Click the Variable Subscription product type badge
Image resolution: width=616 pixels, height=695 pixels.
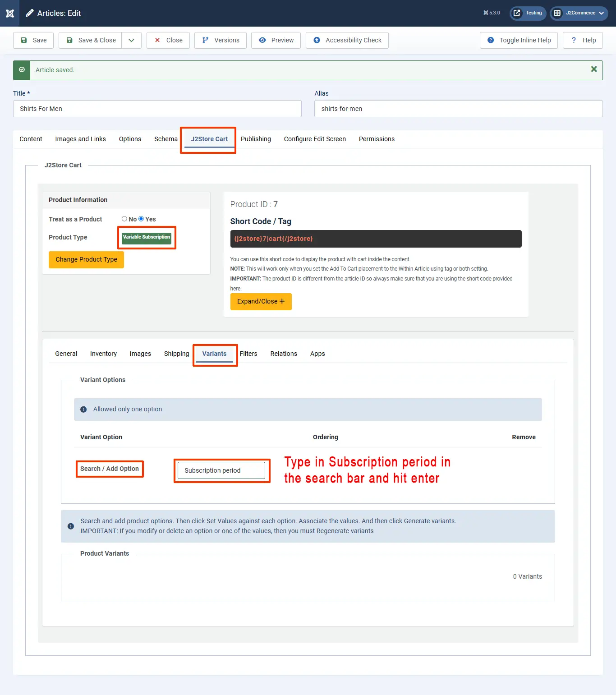pyautogui.click(x=147, y=237)
